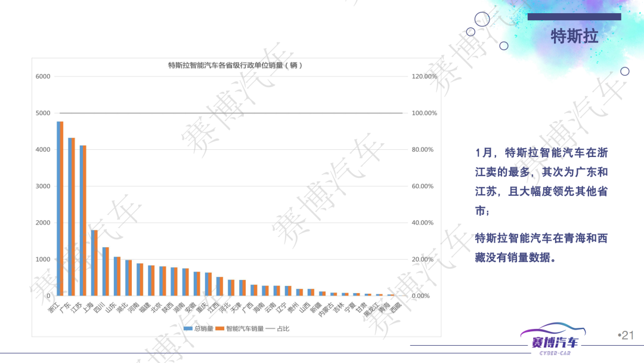The height and width of the screenshot is (363, 644).
Task: Select the 四川 axis label
Action: point(100,307)
